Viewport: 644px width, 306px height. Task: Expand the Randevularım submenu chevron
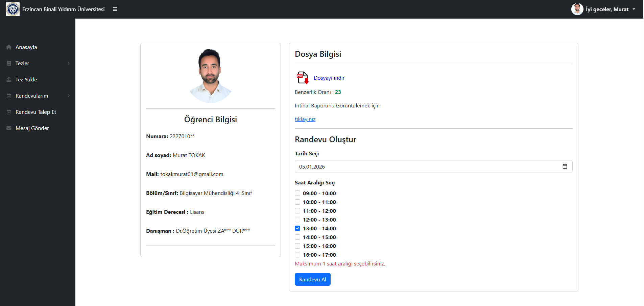click(x=69, y=96)
